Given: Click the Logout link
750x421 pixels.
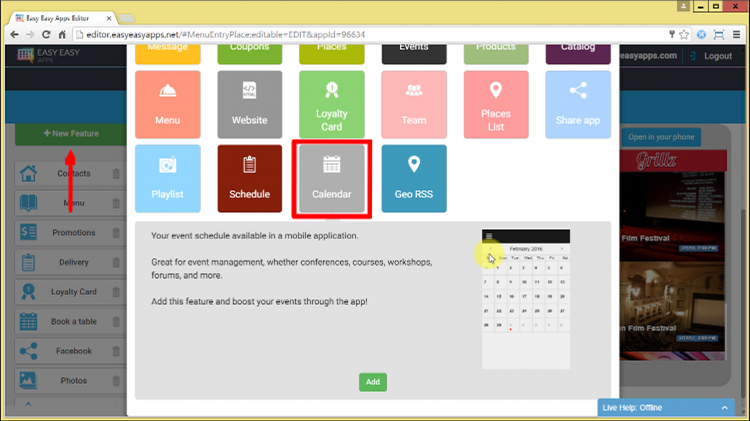Looking at the screenshot, I should point(717,56).
